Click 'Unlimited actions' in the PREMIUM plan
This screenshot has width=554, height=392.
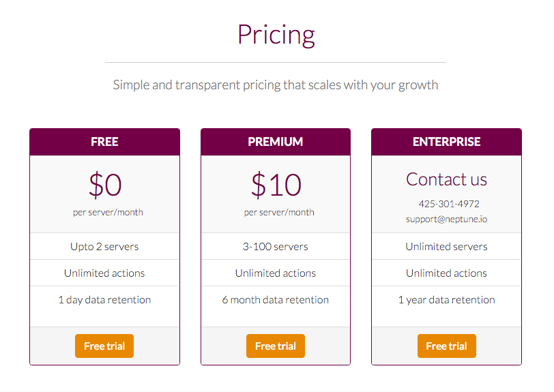[276, 273]
